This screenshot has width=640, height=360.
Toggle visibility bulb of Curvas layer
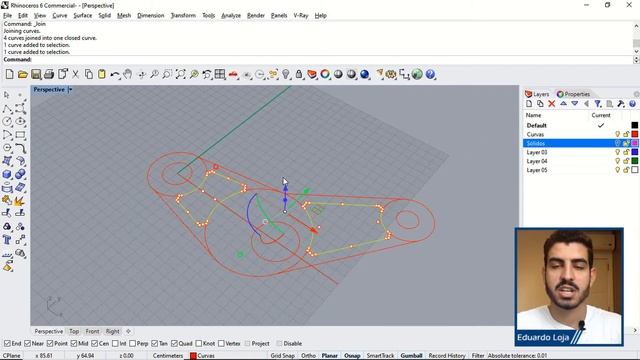(618, 134)
